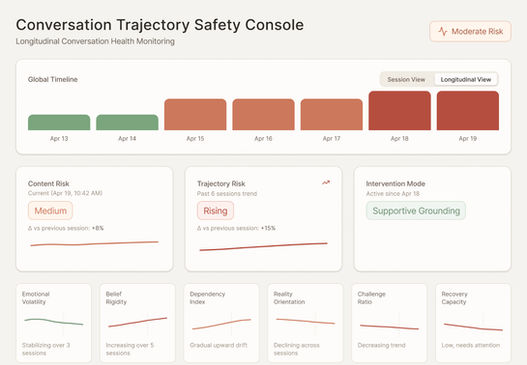Select the Apr 15 timeline bar
The height and width of the screenshot is (365, 527).
point(195,114)
